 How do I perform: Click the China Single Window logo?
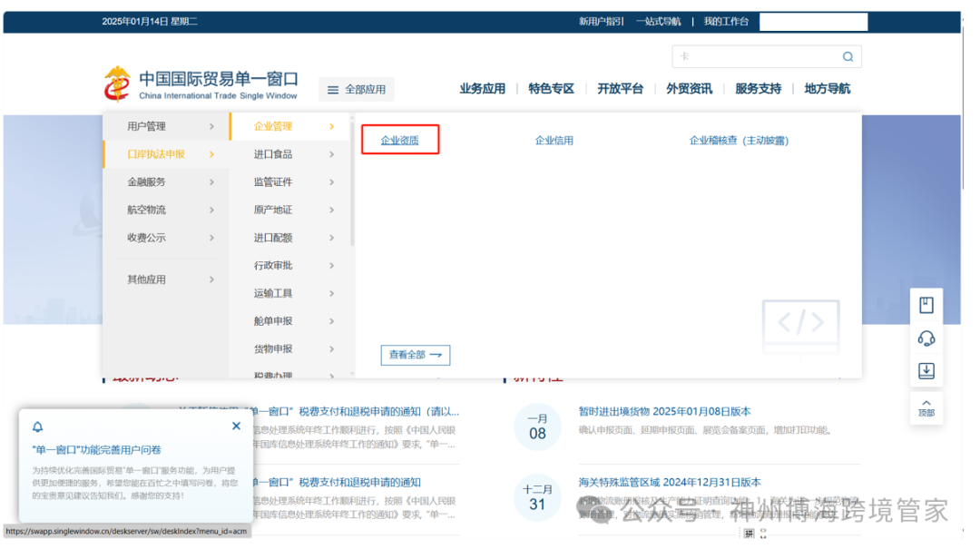point(201,84)
